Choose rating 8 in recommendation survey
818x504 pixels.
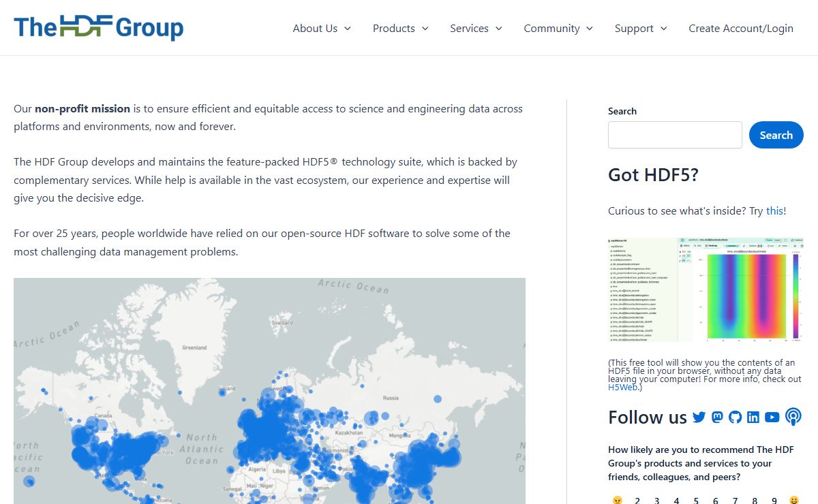[x=755, y=501]
